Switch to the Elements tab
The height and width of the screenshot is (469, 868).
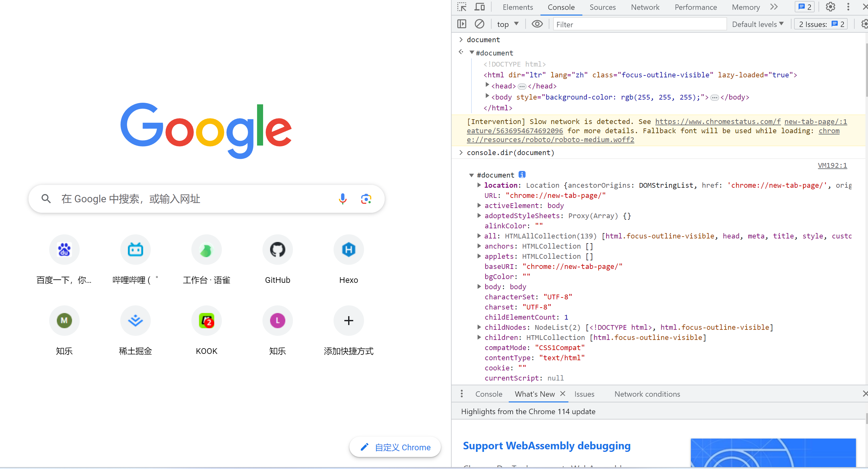tap(518, 7)
